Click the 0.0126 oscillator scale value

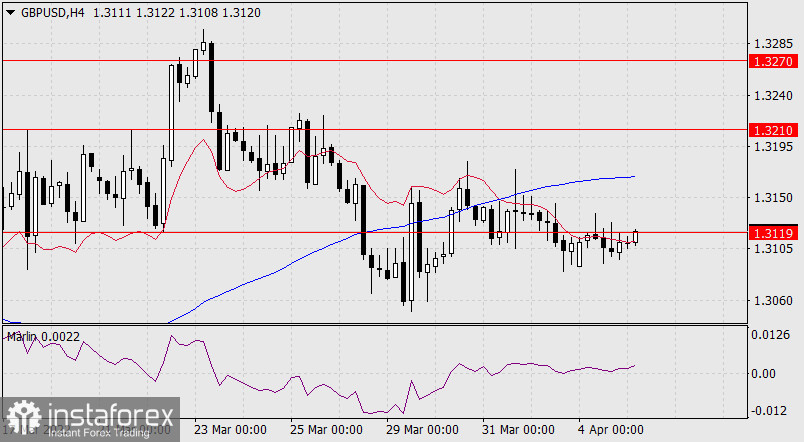point(770,335)
